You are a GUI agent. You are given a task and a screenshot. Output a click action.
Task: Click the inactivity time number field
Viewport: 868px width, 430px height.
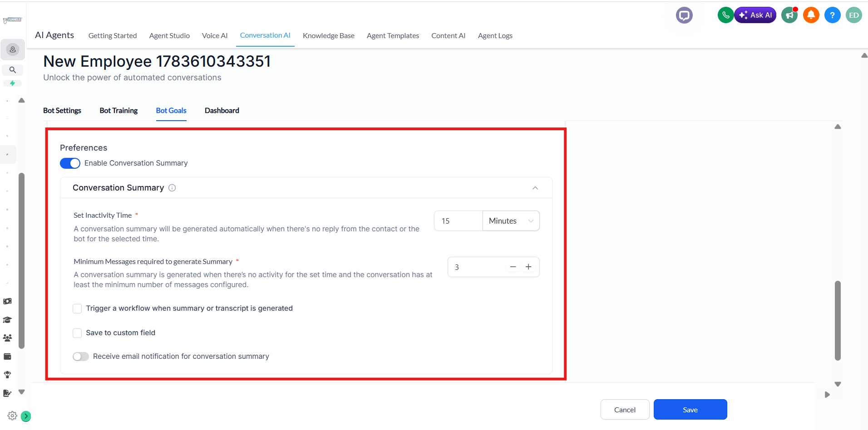pyautogui.click(x=458, y=221)
